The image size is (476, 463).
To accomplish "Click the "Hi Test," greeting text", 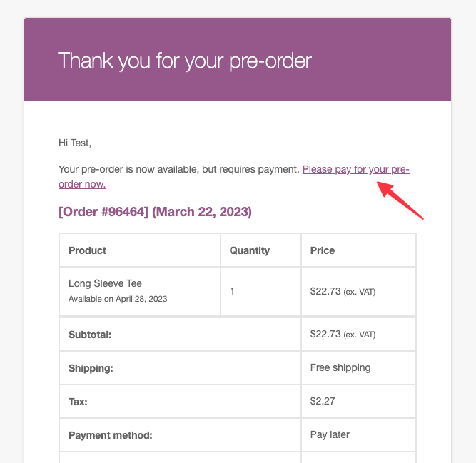I will tap(75, 143).
